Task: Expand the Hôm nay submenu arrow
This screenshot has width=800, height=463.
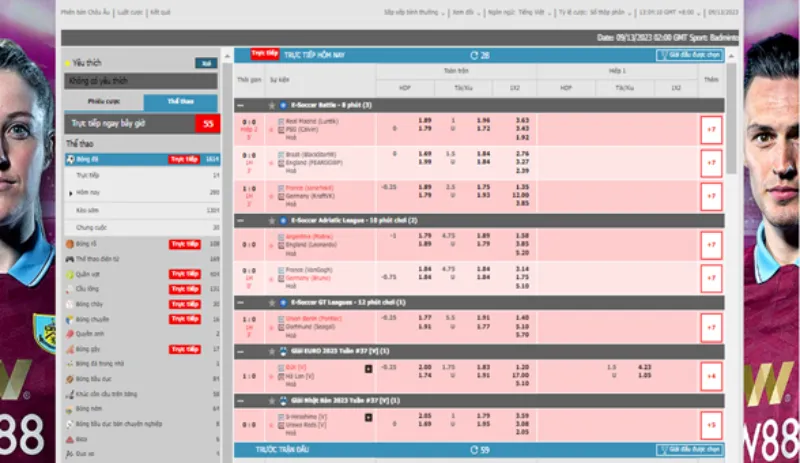Action: (70, 193)
